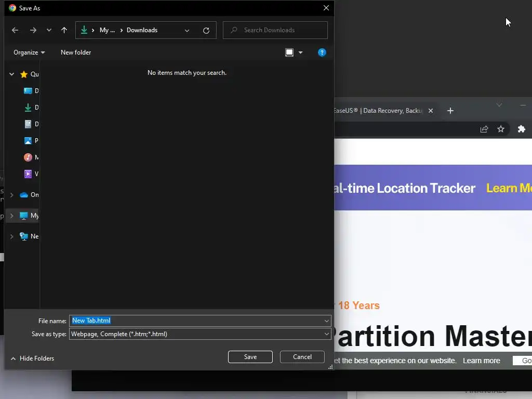Open Videos in navigation pane
Image resolution: width=532 pixels, height=399 pixels.
[31, 174]
